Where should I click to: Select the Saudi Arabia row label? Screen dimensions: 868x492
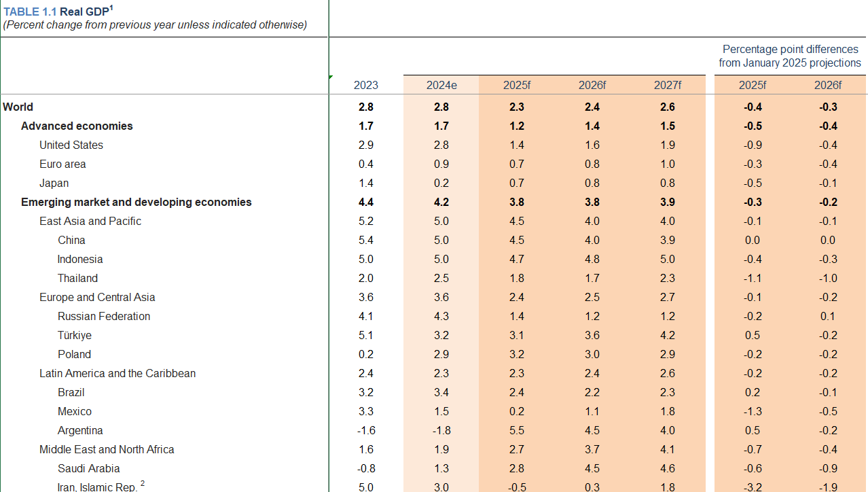(x=88, y=468)
